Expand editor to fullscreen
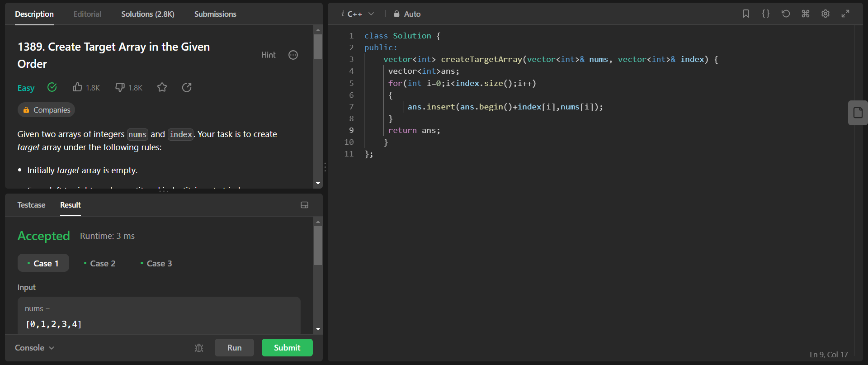The image size is (868, 365). click(845, 14)
